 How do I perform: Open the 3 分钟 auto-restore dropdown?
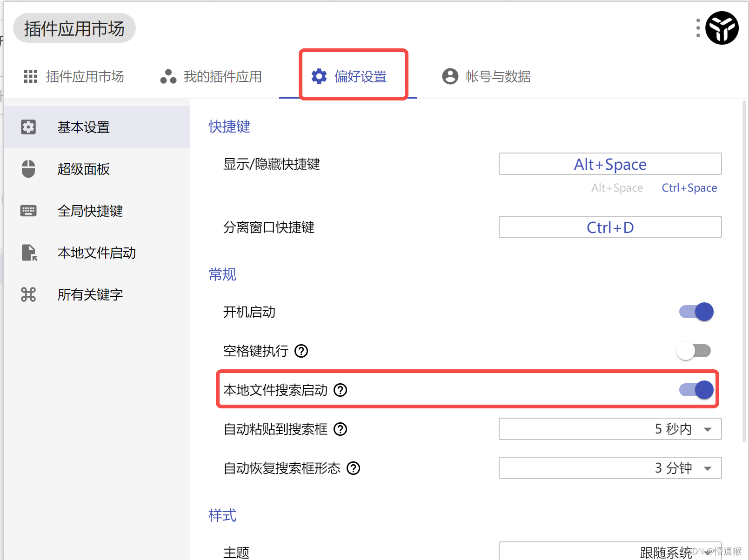610,468
